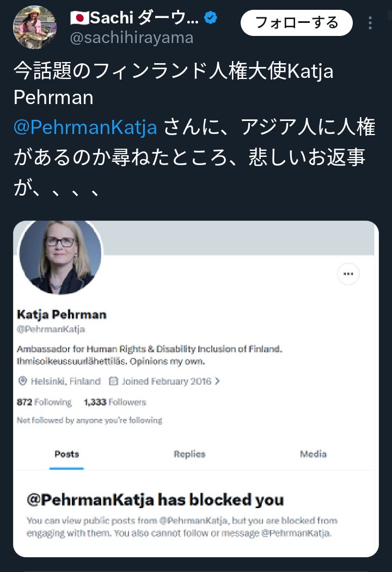Image resolution: width=392 pixels, height=572 pixels.
Task: Expand the Joined February 2016 chevron
Action: click(218, 381)
